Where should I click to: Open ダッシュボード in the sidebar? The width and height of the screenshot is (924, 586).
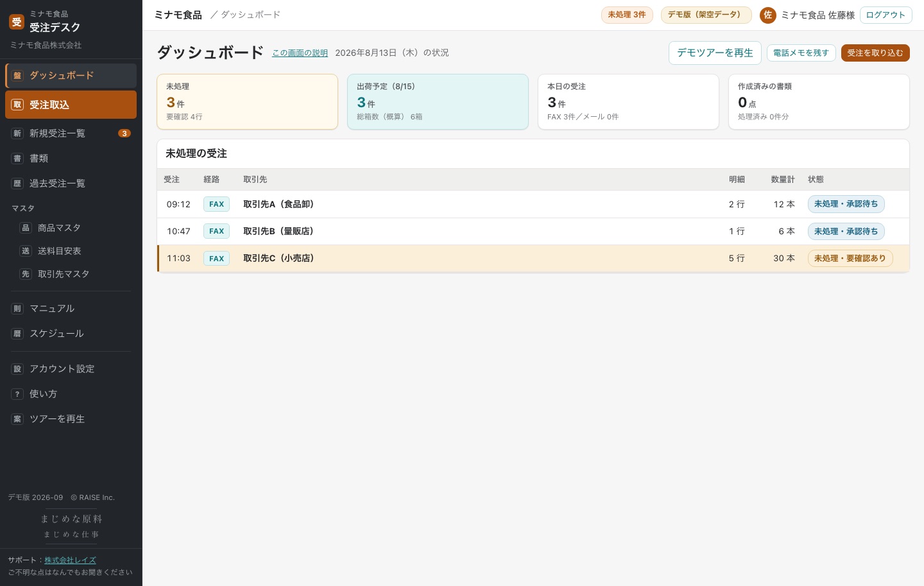pos(71,76)
